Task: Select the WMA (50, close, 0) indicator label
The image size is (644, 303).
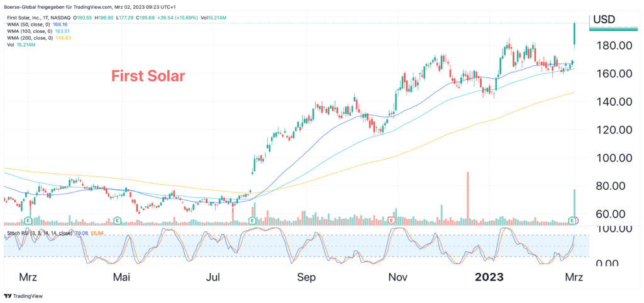Action: coord(28,25)
